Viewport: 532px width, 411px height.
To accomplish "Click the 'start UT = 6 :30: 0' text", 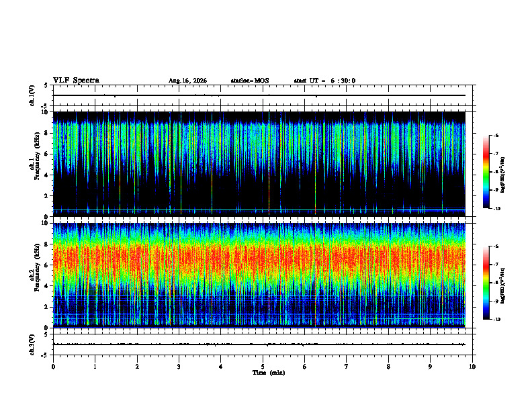I will click(x=324, y=81).
